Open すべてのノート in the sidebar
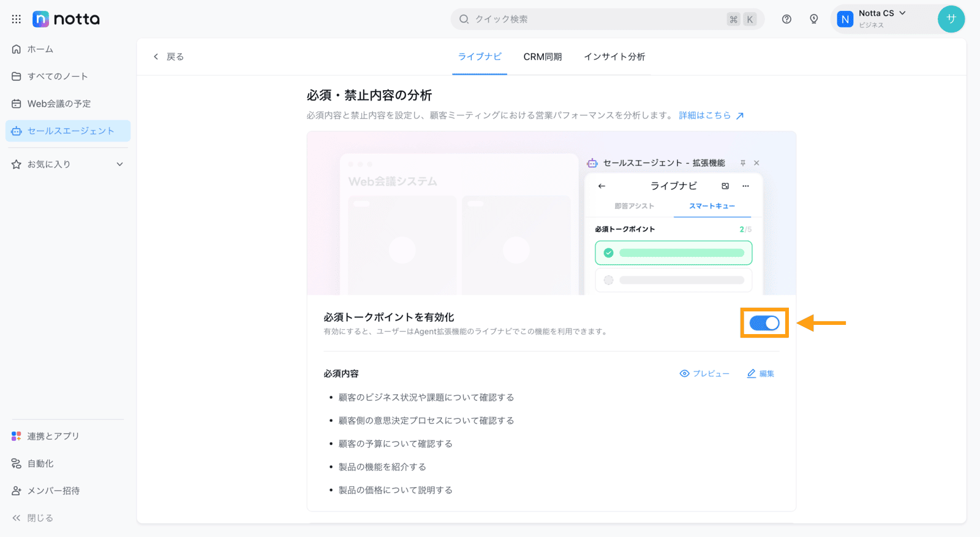The height and width of the screenshot is (537, 980). point(67,76)
